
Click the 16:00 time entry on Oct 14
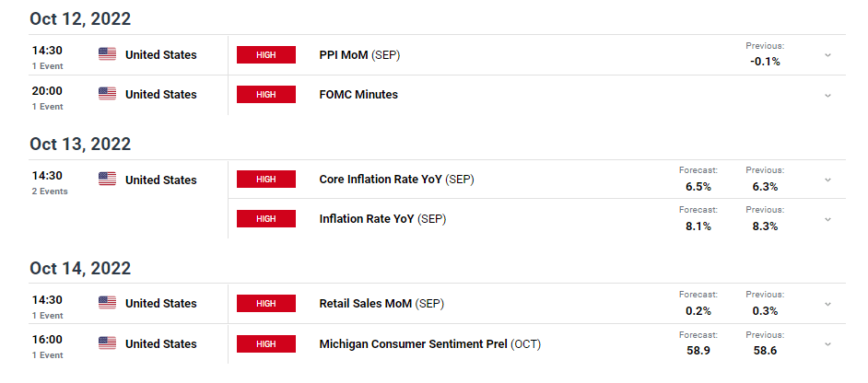[47, 340]
